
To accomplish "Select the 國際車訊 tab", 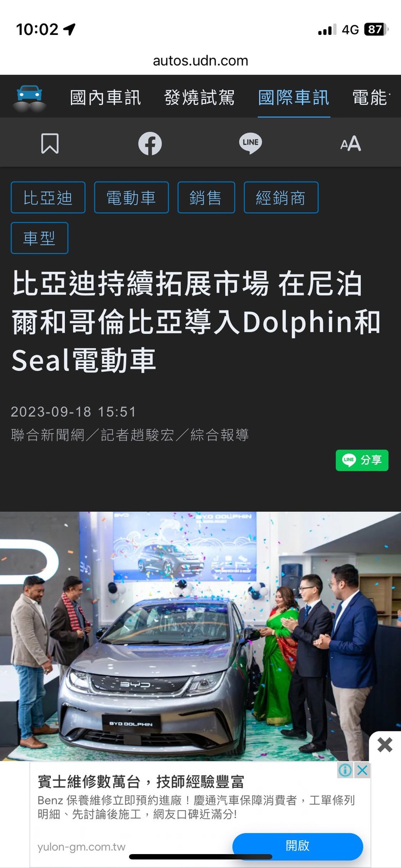I will point(294,97).
